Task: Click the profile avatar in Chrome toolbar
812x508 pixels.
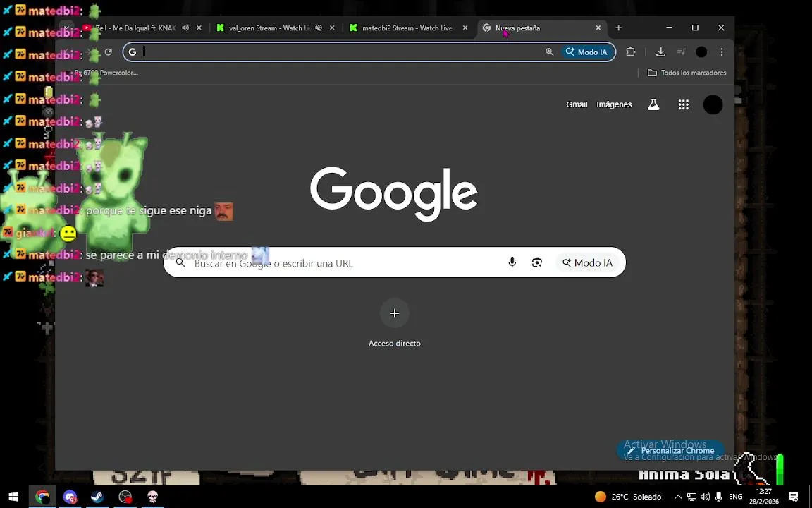Action: pos(701,52)
